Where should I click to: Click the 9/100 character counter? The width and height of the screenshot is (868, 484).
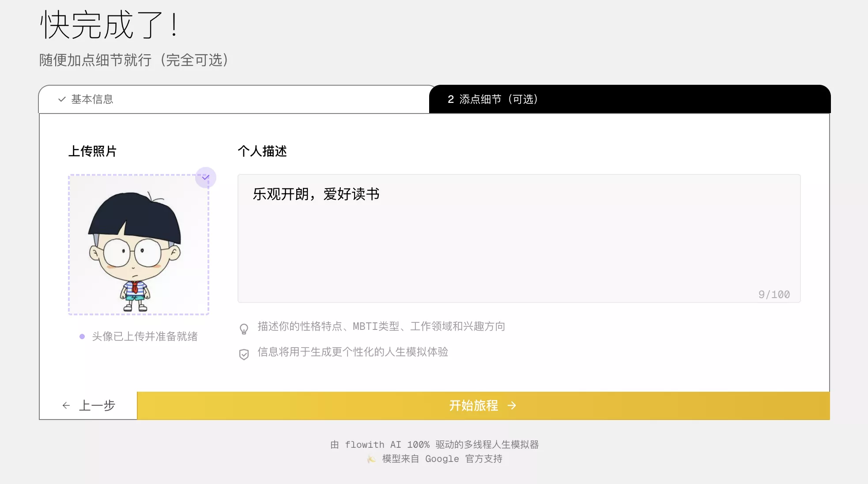coord(774,294)
